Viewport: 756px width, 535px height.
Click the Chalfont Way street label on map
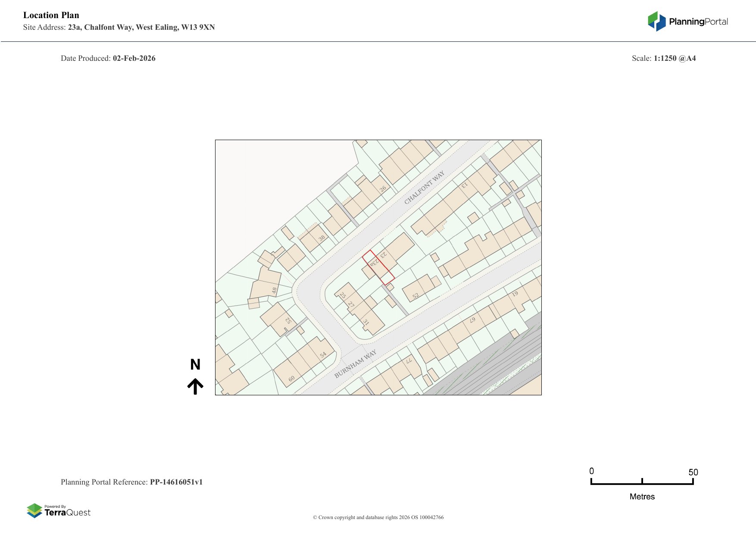click(424, 188)
